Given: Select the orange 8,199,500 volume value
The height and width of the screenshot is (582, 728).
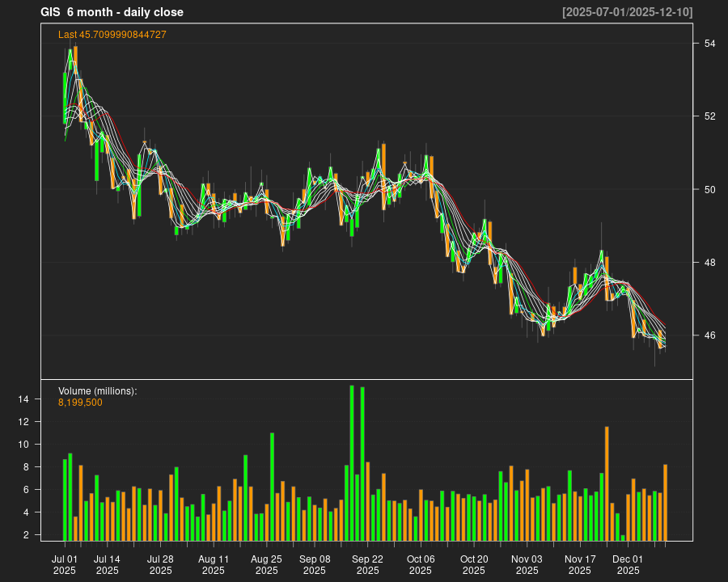Looking at the screenshot, I should pyautogui.click(x=80, y=403).
